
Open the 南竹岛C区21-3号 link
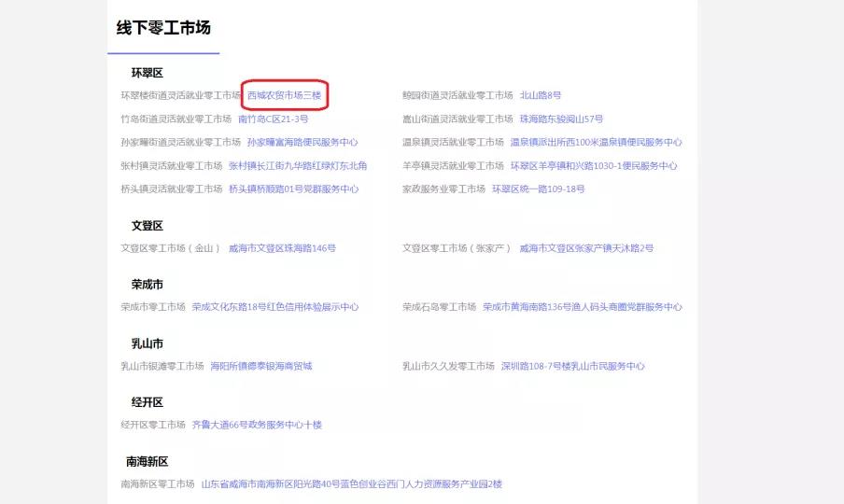pyautogui.click(x=273, y=119)
